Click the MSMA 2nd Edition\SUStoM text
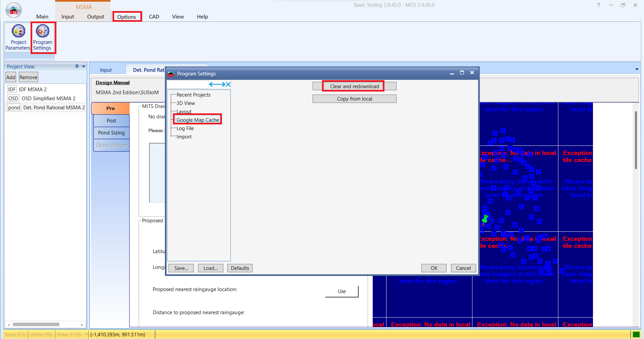Image resolution: width=644 pixels, height=339 pixels. coord(127,93)
